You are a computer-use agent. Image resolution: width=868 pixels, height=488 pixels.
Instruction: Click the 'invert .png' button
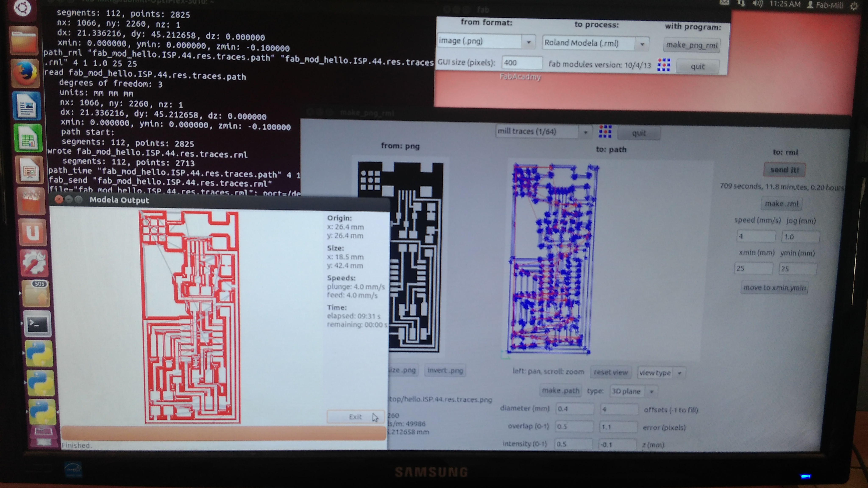[445, 370]
